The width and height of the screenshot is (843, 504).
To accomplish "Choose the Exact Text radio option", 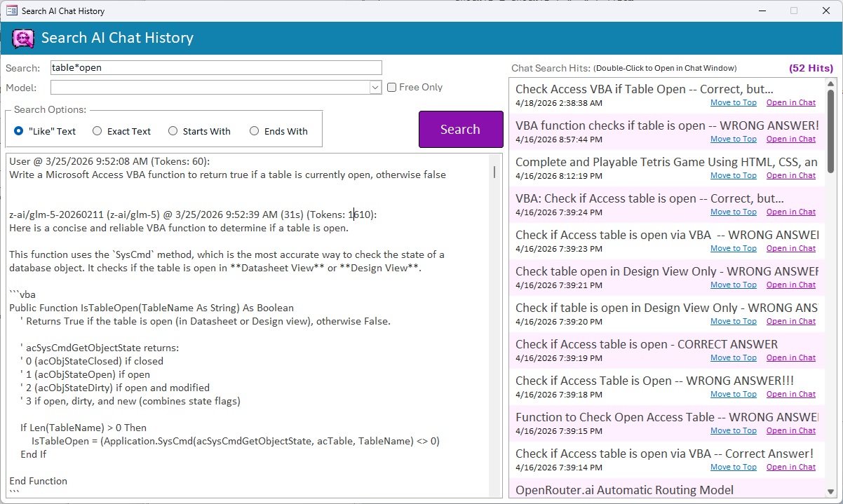I will pyautogui.click(x=97, y=131).
